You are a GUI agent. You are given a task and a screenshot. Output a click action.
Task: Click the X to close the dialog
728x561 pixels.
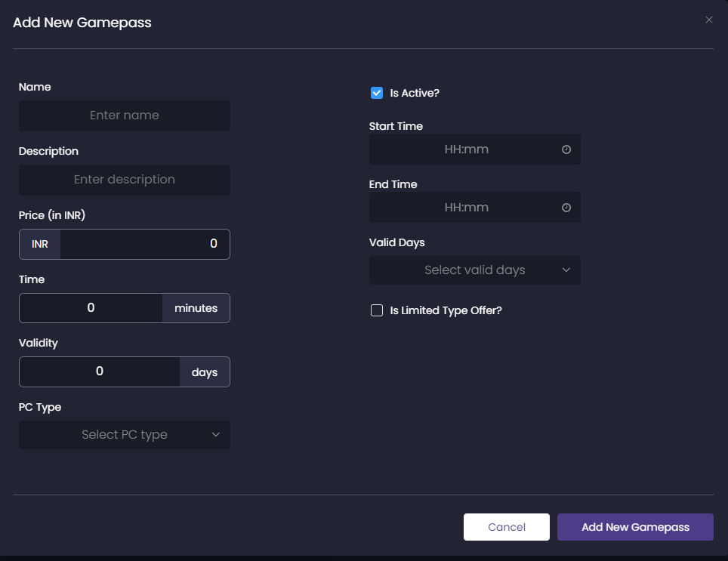pyautogui.click(x=708, y=20)
